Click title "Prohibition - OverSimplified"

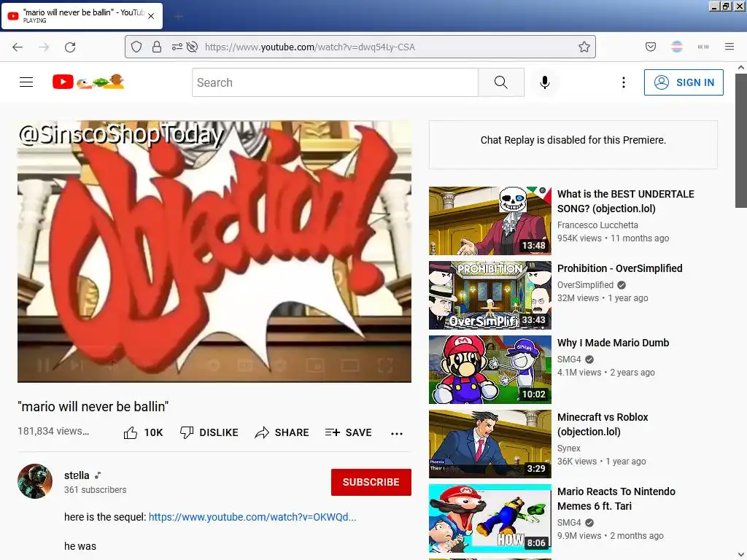click(x=620, y=268)
